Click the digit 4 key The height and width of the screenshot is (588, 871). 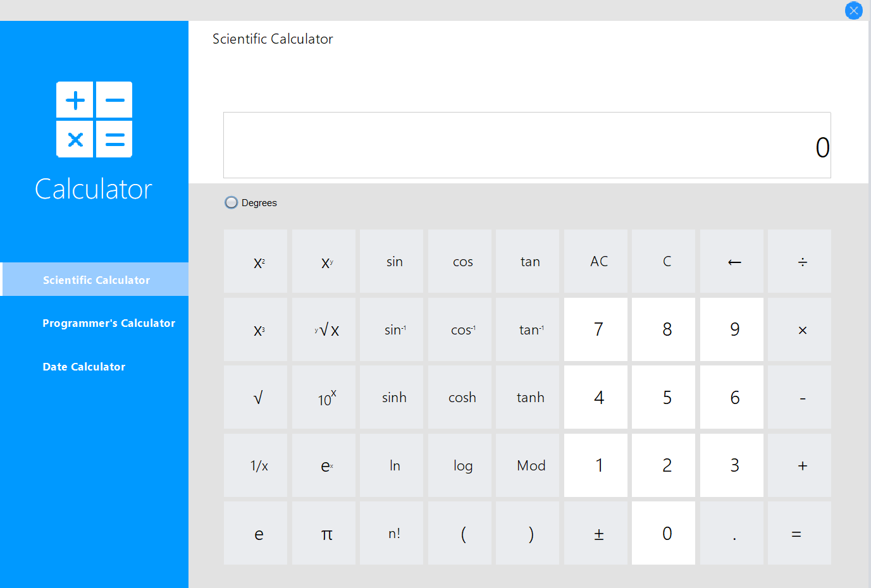(x=596, y=397)
